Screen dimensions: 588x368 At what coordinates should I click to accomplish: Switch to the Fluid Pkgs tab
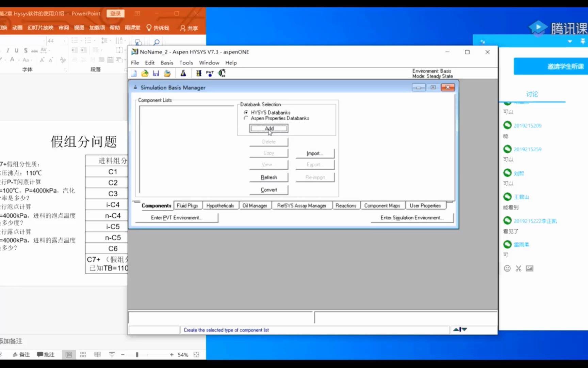(187, 205)
